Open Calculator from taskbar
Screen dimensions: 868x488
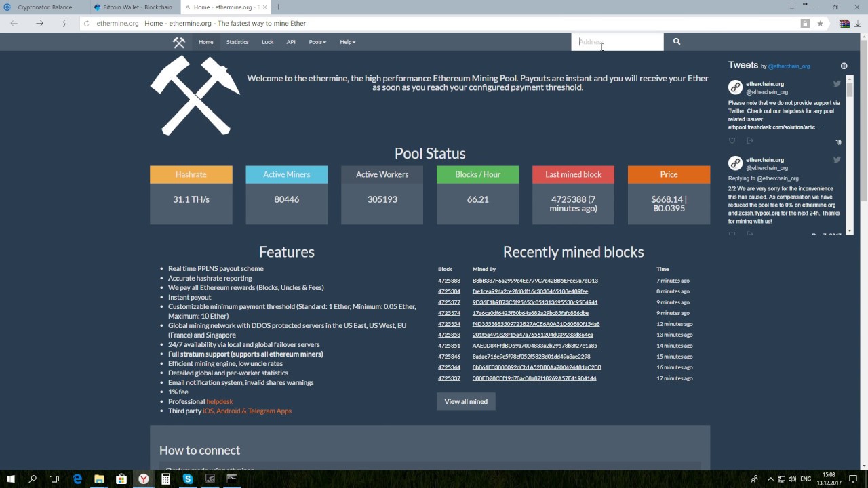[165, 479]
